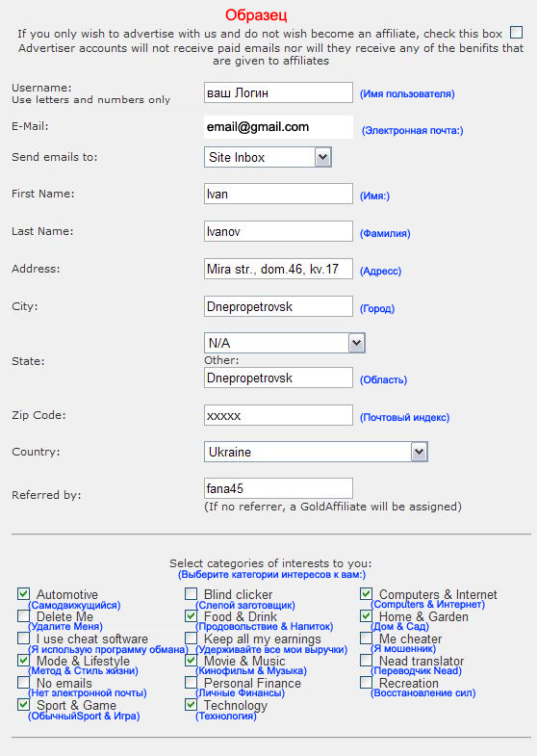This screenshot has width=537, height=756.
Task: Select the Last Name text field
Action: 278,231
